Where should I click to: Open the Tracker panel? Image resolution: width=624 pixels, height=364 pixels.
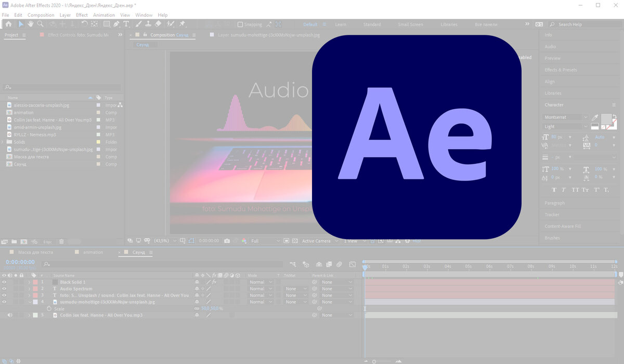point(552,215)
